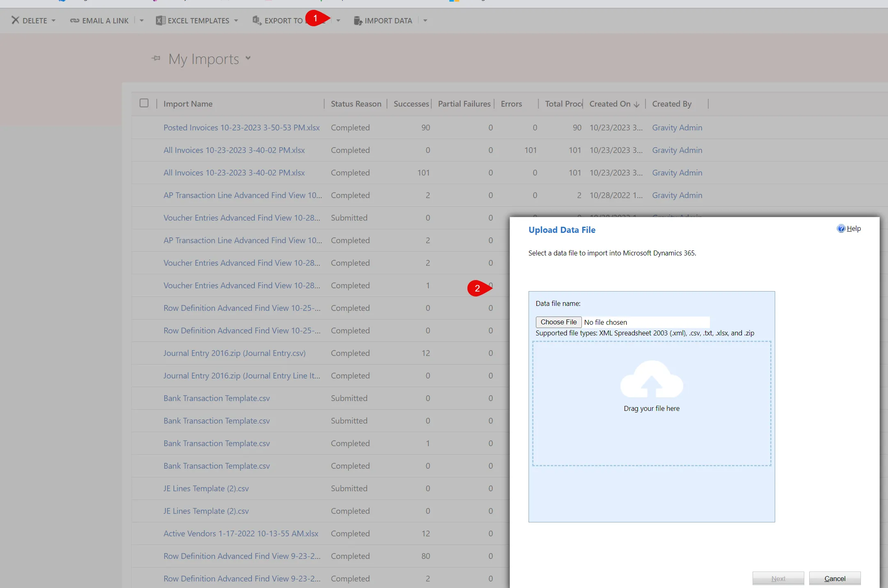
Task: Click the pin icon beside My Imports
Action: point(156,58)
